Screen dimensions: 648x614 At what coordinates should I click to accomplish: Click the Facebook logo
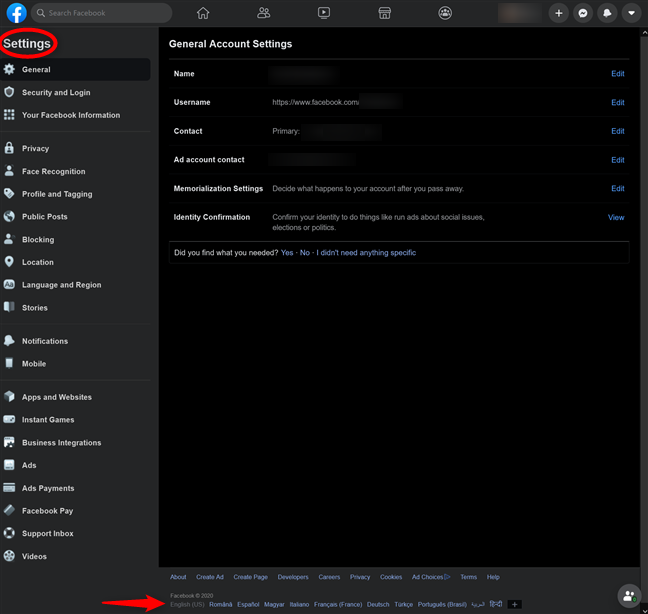tap(17, 13)
